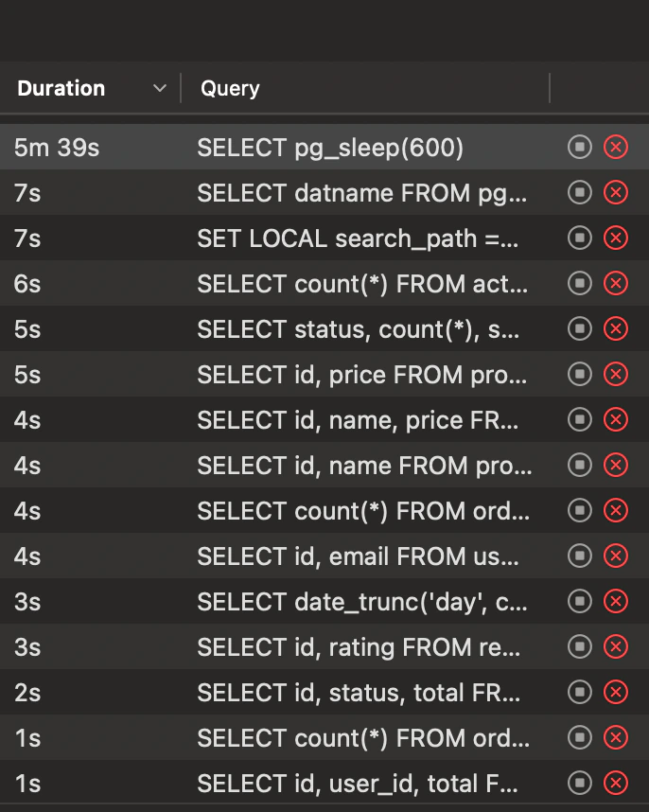The width and height of the screenshot is (649, 812).
Task: Stop the SELECT id, price query
Action: click(x=580, y=375)
